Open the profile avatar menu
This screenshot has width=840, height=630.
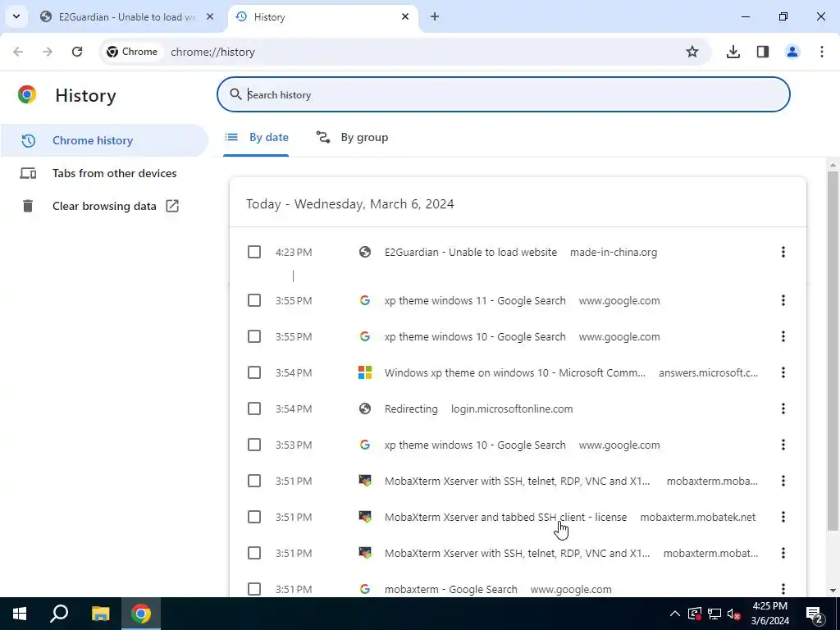pyautogui.click(x=792, y=52)
